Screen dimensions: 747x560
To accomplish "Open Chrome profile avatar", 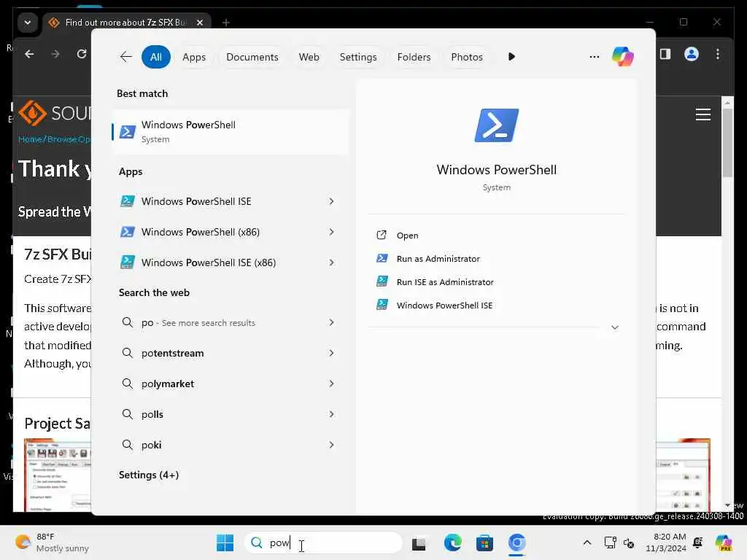I will pos(692,54).
